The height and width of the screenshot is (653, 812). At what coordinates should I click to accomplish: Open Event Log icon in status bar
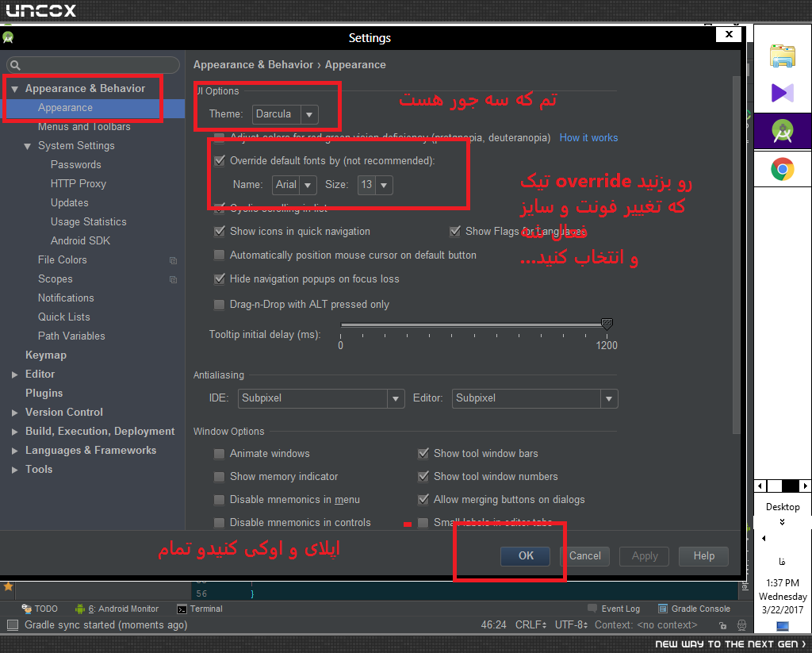tap(592, 609)
